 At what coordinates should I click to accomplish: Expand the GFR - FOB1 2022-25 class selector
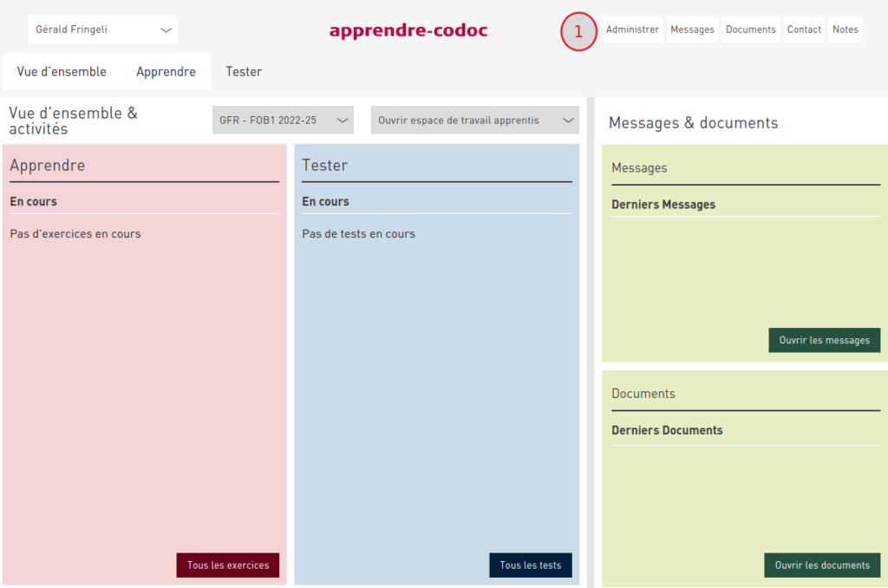[x=283, y=121]
